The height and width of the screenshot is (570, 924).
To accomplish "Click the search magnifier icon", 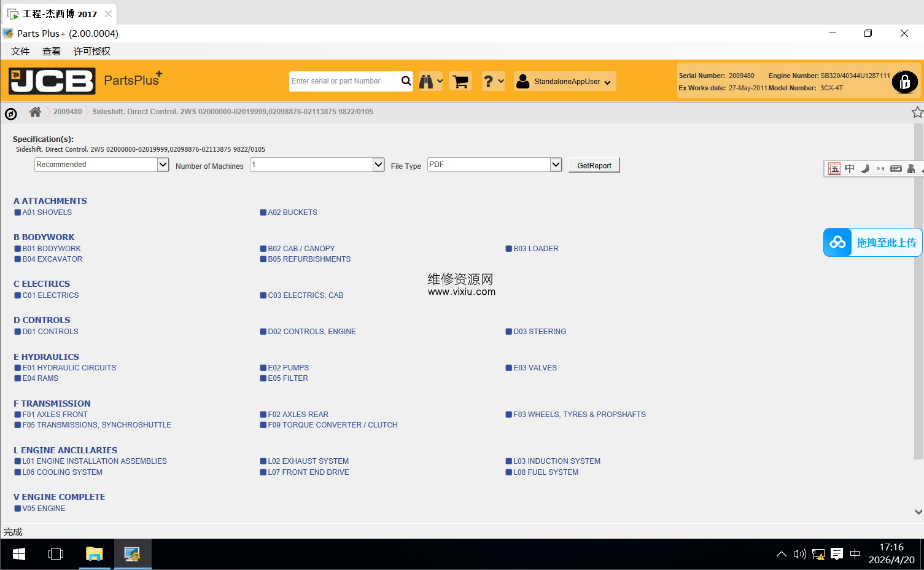I will [406, 81].
